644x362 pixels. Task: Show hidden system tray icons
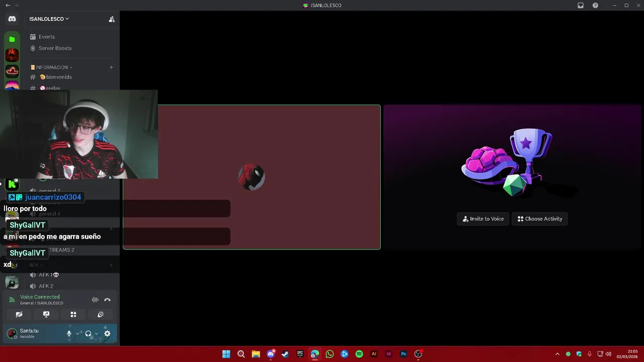pos(557,354)
